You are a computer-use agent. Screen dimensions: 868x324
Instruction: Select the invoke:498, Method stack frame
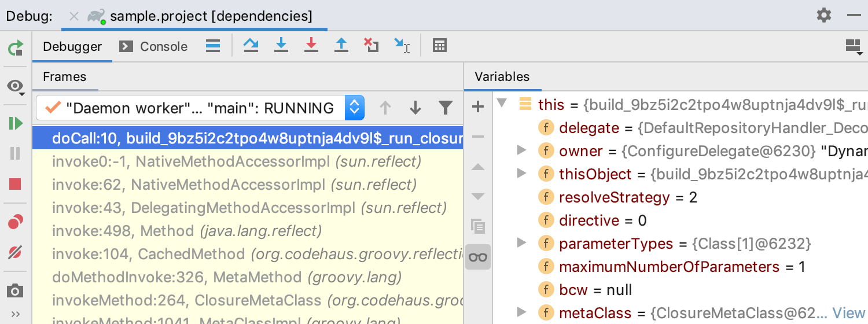pyautogui.click(x=186, y=231)
